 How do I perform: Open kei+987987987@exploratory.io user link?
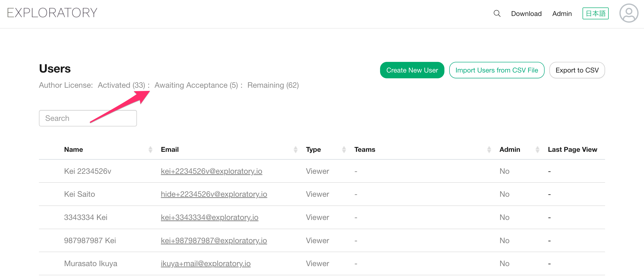coord(214,241)
